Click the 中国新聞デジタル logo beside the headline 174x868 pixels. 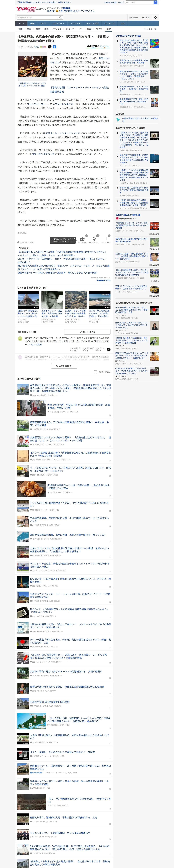tap(98, 46)
